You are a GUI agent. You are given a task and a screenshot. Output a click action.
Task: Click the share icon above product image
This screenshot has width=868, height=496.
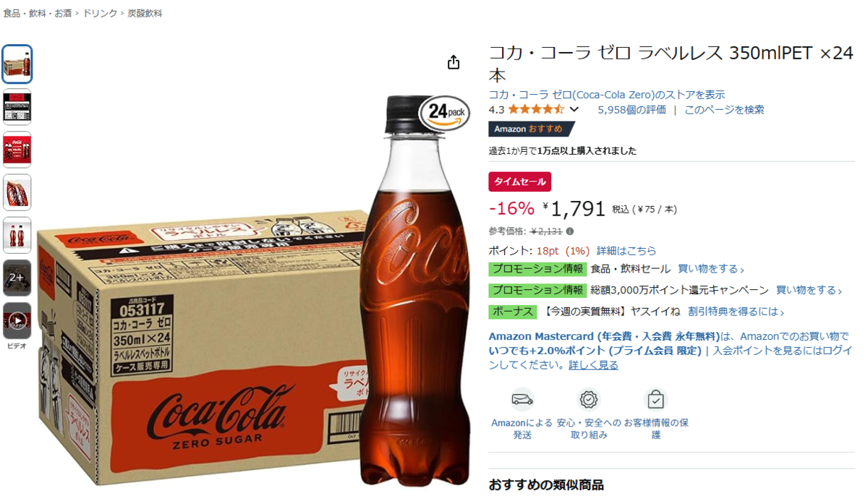454,62
